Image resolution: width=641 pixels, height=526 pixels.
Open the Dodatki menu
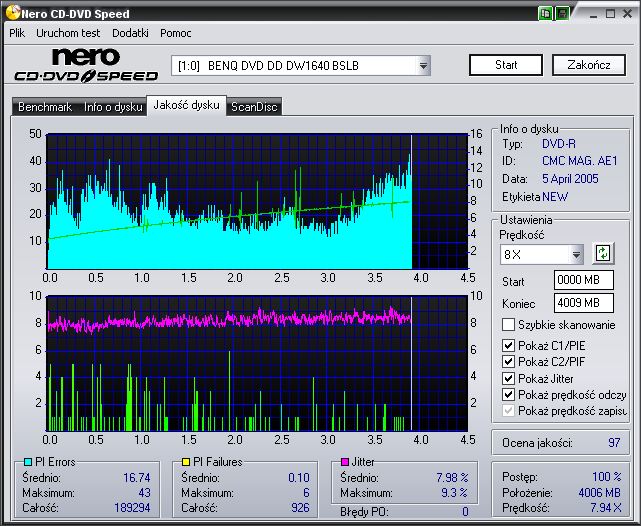tap(130, 33)
